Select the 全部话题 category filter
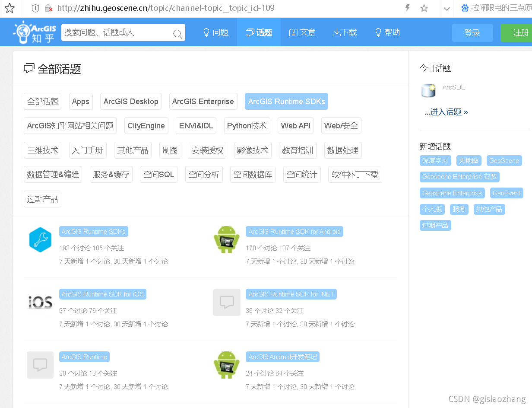This screenshot has height=408, width=532. [43, 102]
